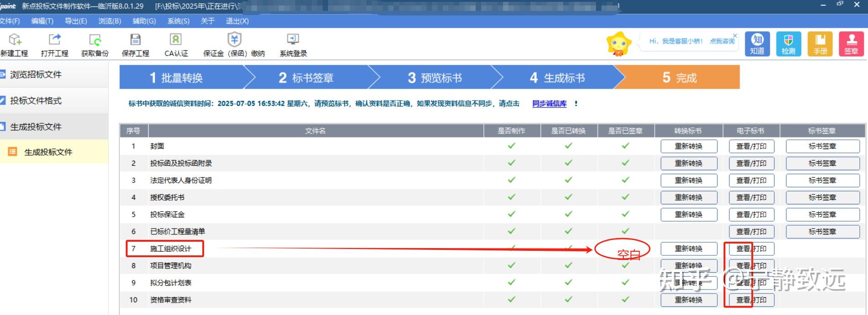
Task: Click 标书签章 for 已标价工程量清单
Action: [x=823, y=231]
